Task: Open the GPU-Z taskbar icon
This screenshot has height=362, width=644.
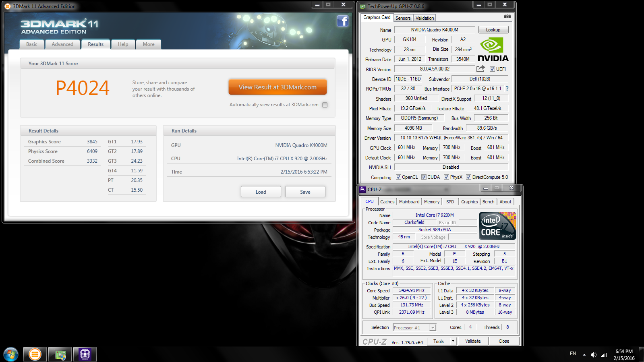Action: (x=60, y=354)
